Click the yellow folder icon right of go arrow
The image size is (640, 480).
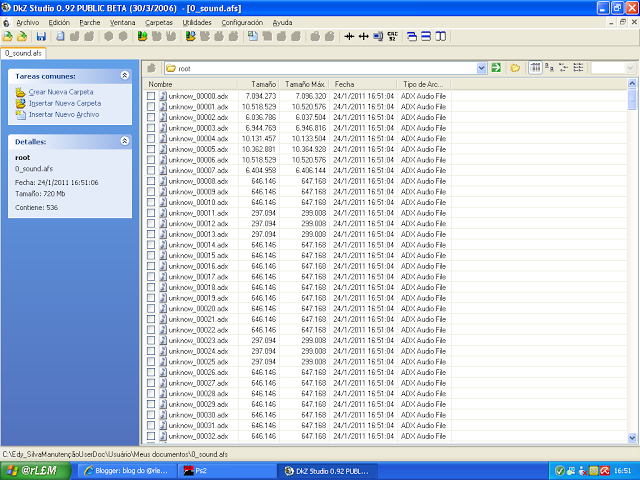click(515, 68)
